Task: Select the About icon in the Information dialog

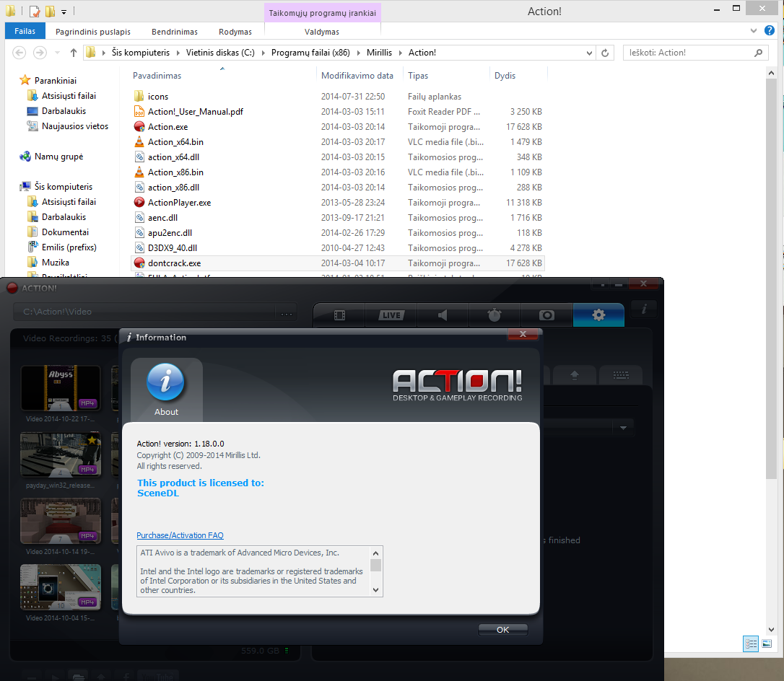Action: click(x=166, y=390)
